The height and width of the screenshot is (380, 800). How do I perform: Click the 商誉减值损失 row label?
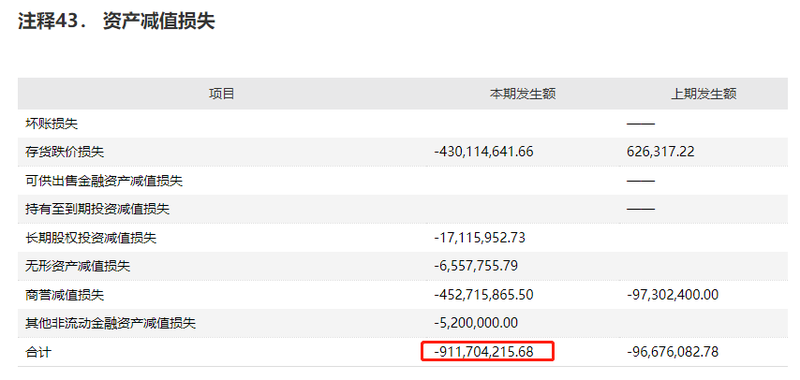point(65,294)
